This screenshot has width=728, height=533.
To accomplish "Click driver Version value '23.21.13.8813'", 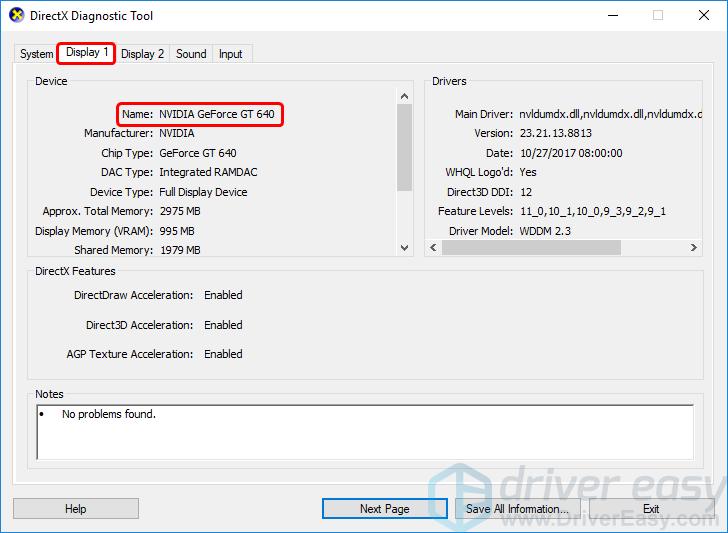I will coord(556,133).
